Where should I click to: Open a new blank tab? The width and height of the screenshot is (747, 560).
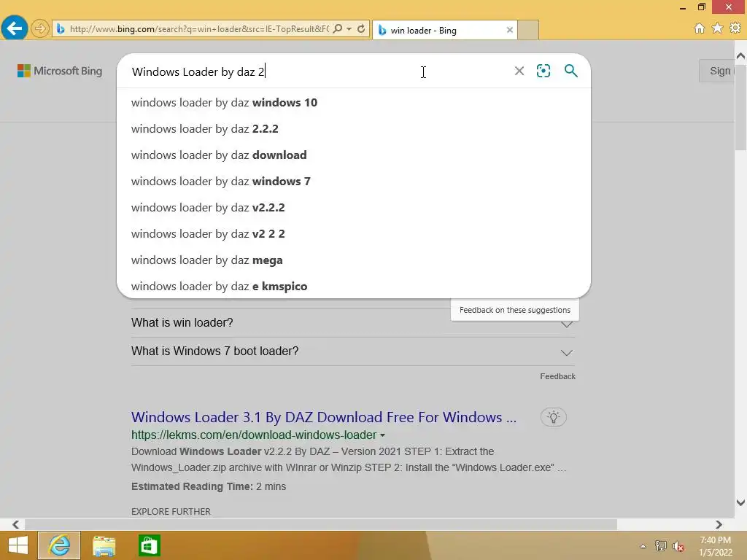point(528,30)
